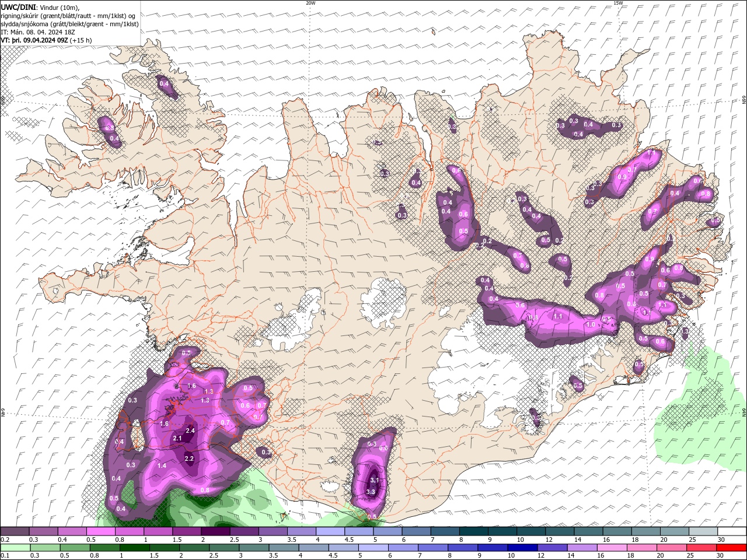
Task: Select the dark mauve 0.2 swatch, upper legend row
Action: pos(15,531)
